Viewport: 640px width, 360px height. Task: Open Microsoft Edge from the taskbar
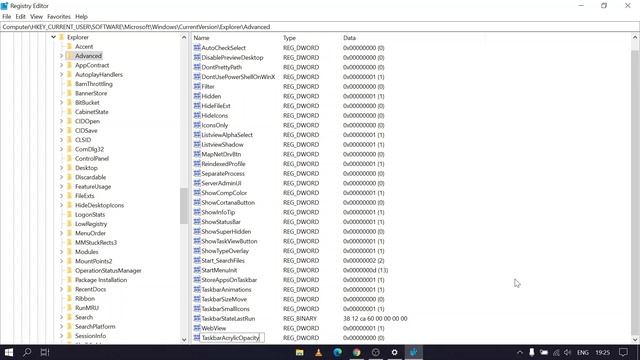(x=338, y=352)
